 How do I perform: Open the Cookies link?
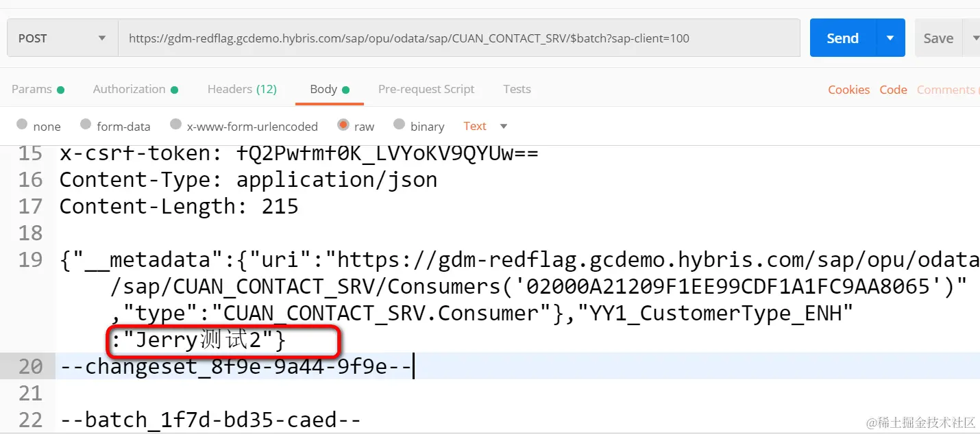[x=848, y=90]
